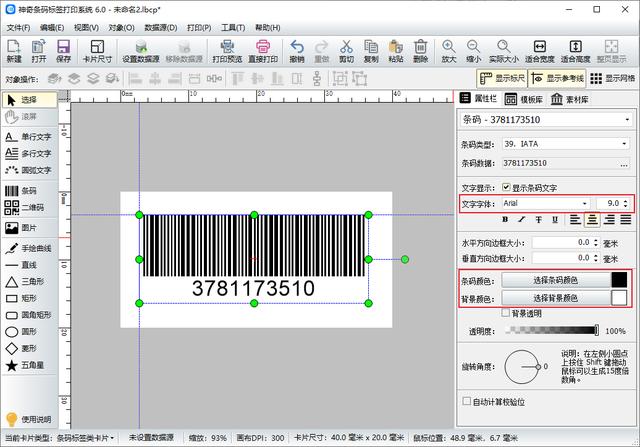Image resolution: width=640 pixels, height=447 pixels.
Task: Click the 选择背景颜色 button
Action: coord(555,297)
